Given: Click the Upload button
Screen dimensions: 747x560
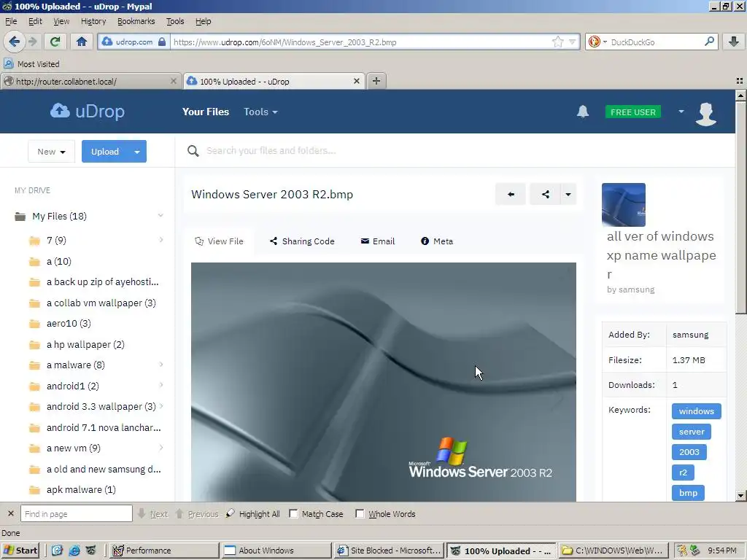Looking at the screenshot, I should click(105, 152).
